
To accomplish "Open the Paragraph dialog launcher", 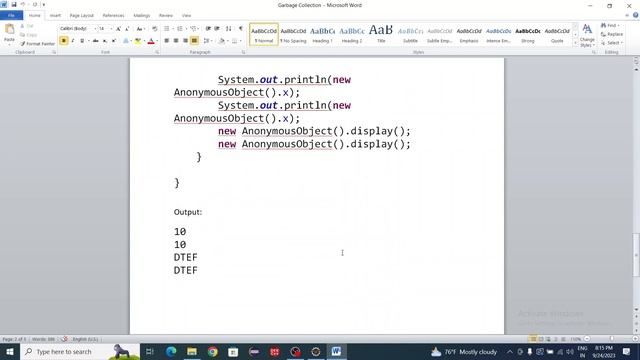I will pos(243,52).
